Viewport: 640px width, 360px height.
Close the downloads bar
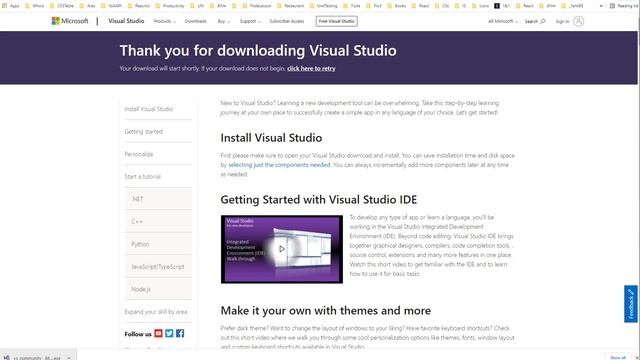[637, 358]
